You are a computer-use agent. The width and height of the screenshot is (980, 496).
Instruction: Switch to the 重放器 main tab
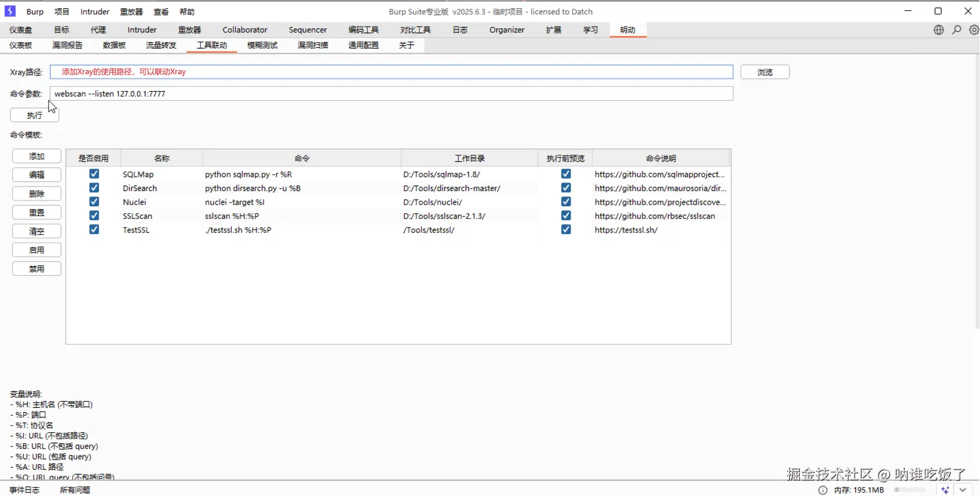coord(189,30)
